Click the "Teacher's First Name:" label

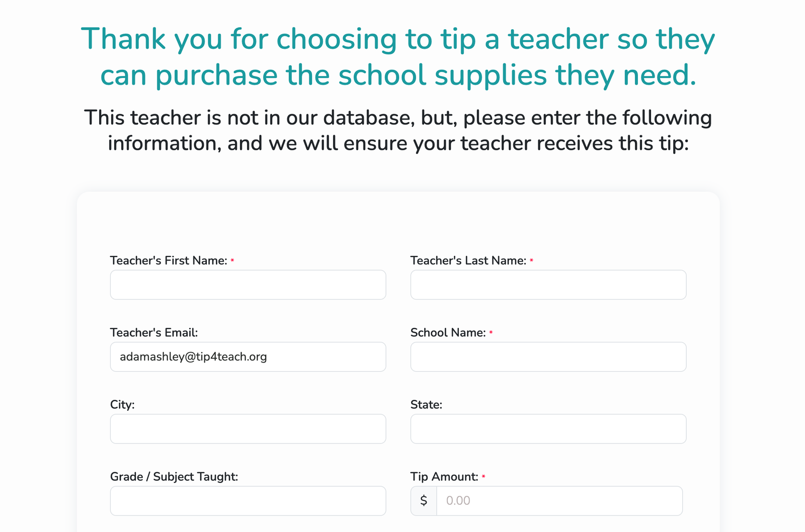coord(169,260)
